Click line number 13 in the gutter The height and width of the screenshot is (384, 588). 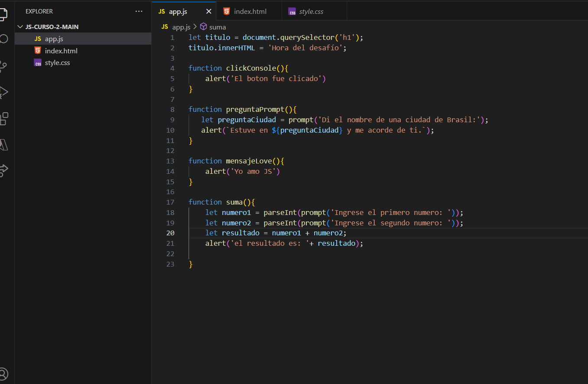click(x=170, y=161)
